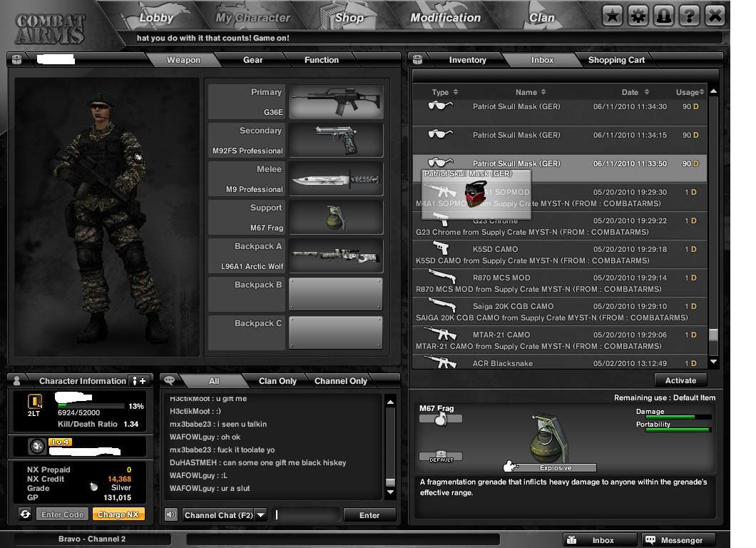Switch to the Inventory tab

tap(467, 60)
